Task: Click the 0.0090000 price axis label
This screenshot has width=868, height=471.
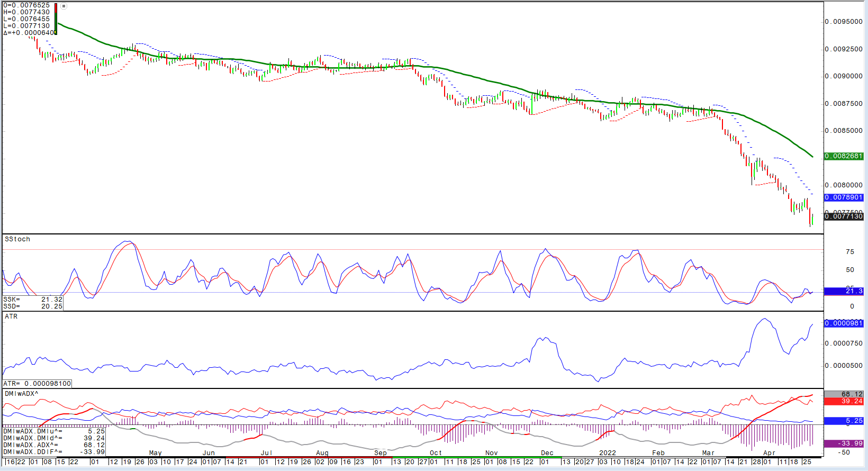Action: [844, 76]
